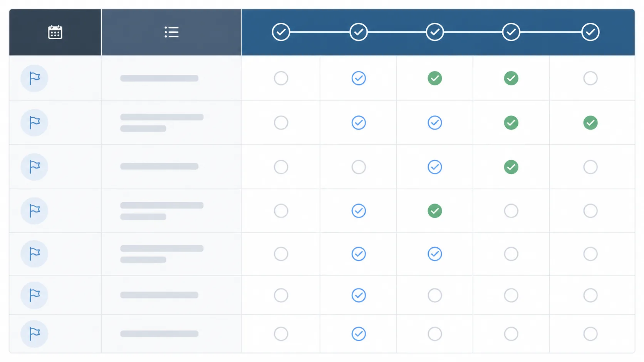Select the last step in the header progress line
This screenshot has height=362, width=644.
pos(590,32)
